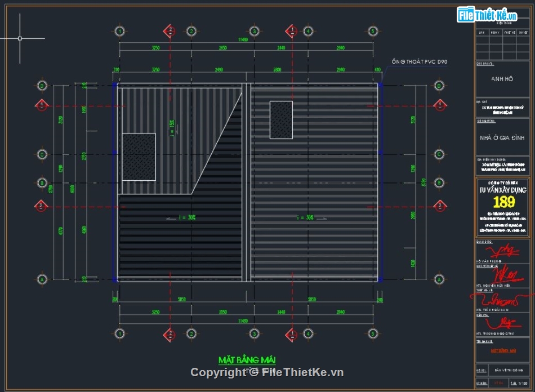Screen dimensions: 535x392
Task: Click the '1/100' scale value in the title block
Action: click(x=523, y=383)
